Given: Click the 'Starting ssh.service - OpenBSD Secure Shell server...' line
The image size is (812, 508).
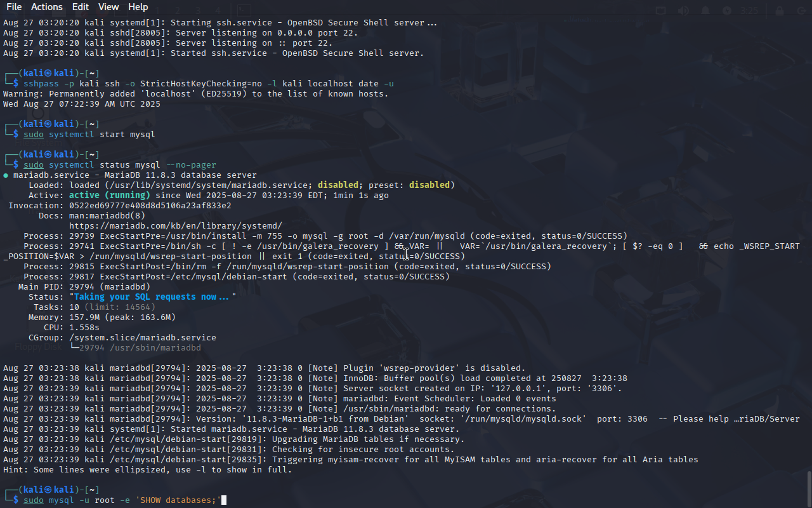Looking at the screenshot, I should pyautogui.click(x=220, y=23).
